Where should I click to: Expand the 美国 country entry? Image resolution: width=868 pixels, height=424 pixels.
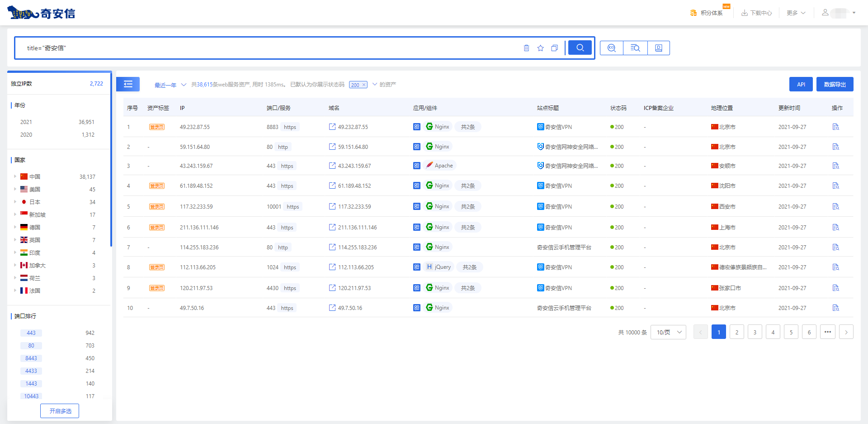coord(15,189)
